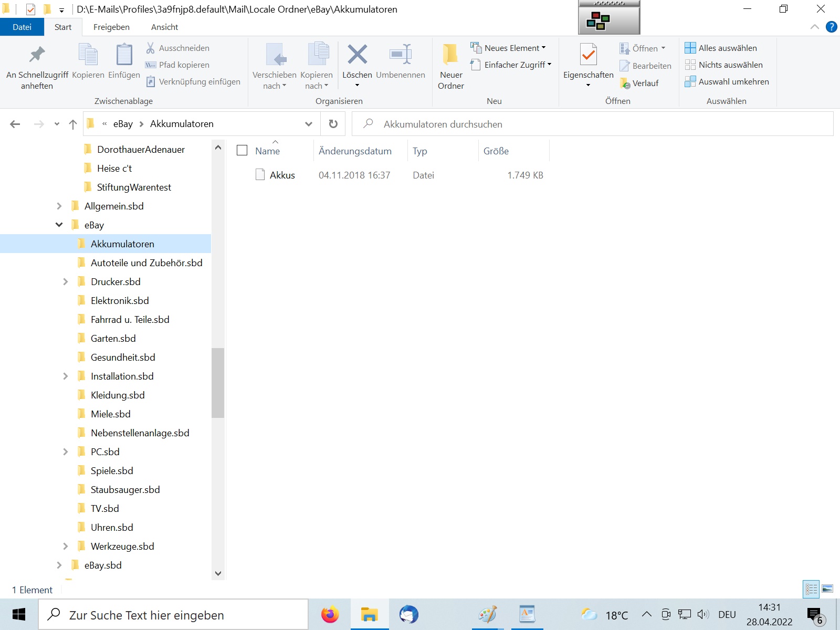Collapse the eBay tree node
Image resolution: width=840 pixels, height=630 pixels.
(59, 225)
